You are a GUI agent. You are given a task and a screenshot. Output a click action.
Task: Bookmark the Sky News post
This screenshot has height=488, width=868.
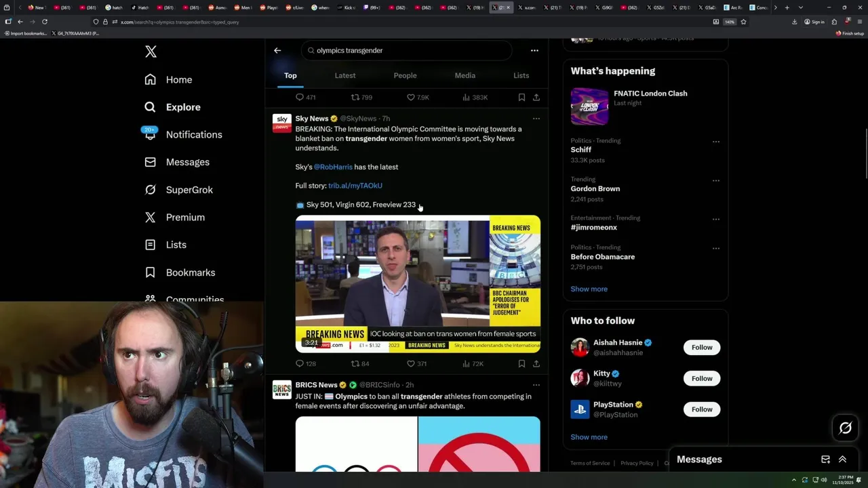(x=521, y=364)
